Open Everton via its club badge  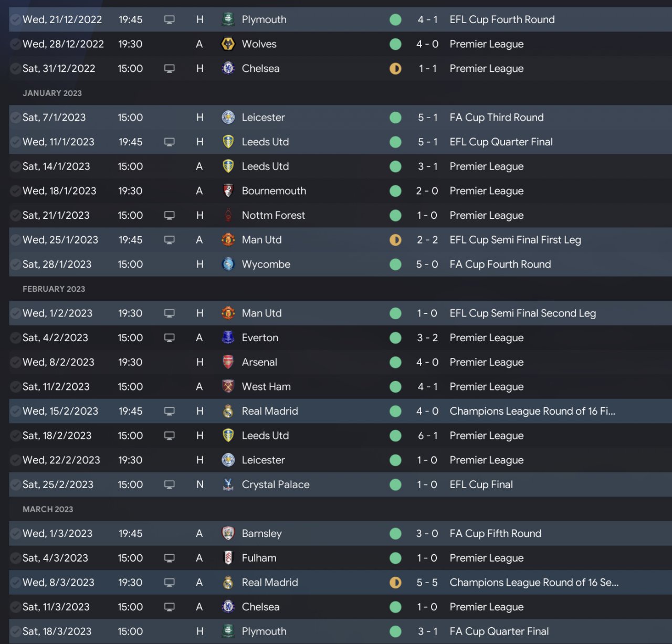tap(228, 338)
